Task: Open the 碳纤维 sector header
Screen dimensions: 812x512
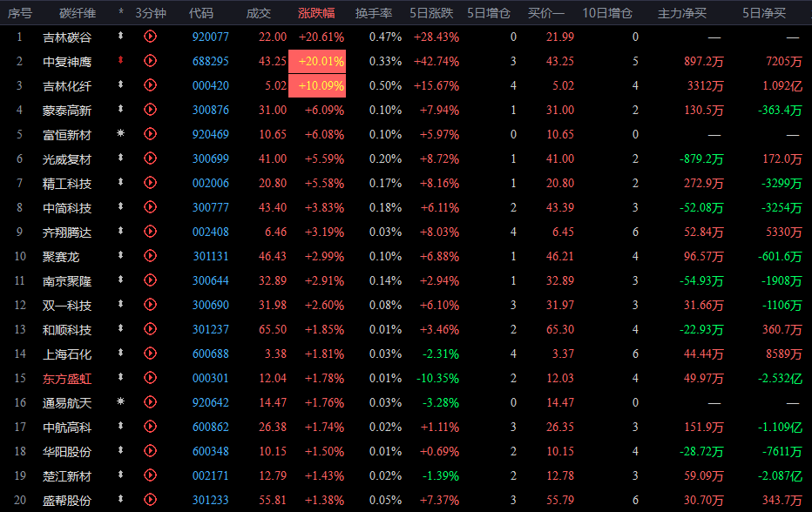Action: click(78, 13)
